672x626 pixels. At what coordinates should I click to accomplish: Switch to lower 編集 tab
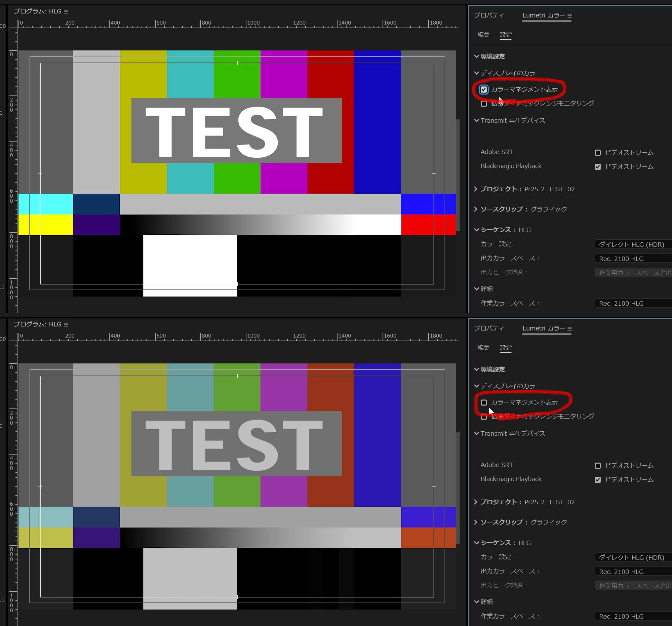click(483, 348)
